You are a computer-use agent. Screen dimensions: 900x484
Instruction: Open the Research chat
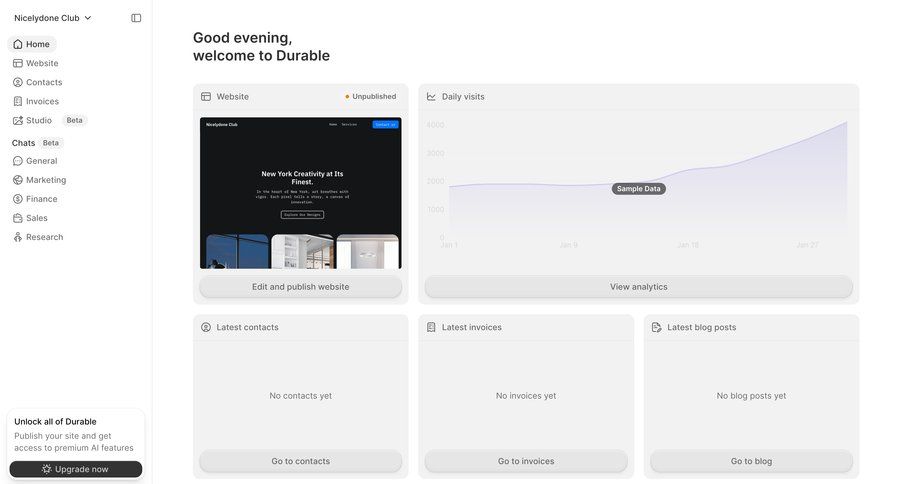(x=44, y=237)
